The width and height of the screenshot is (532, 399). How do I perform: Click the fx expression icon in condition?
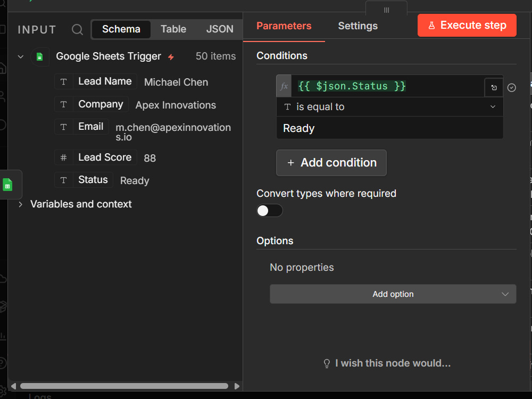[x=284, y=86]
